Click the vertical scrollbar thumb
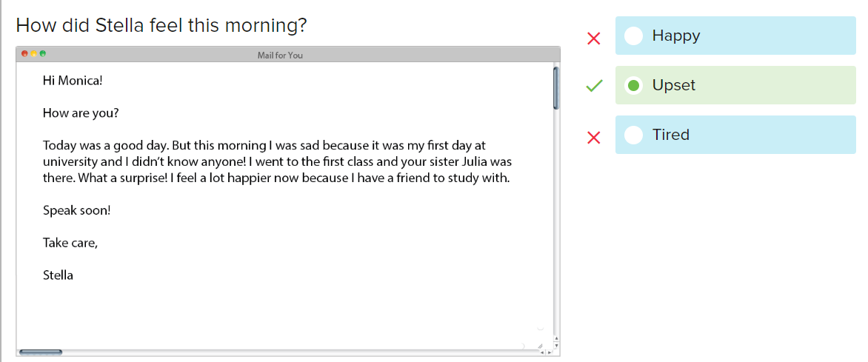 [x=556, y=89]
